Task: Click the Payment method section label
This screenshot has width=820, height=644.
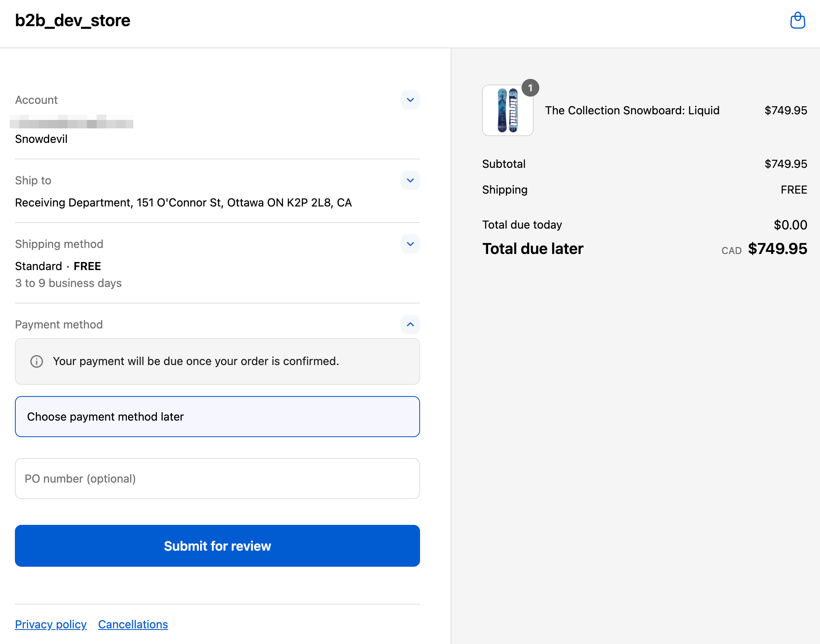Action: (59, 324)
